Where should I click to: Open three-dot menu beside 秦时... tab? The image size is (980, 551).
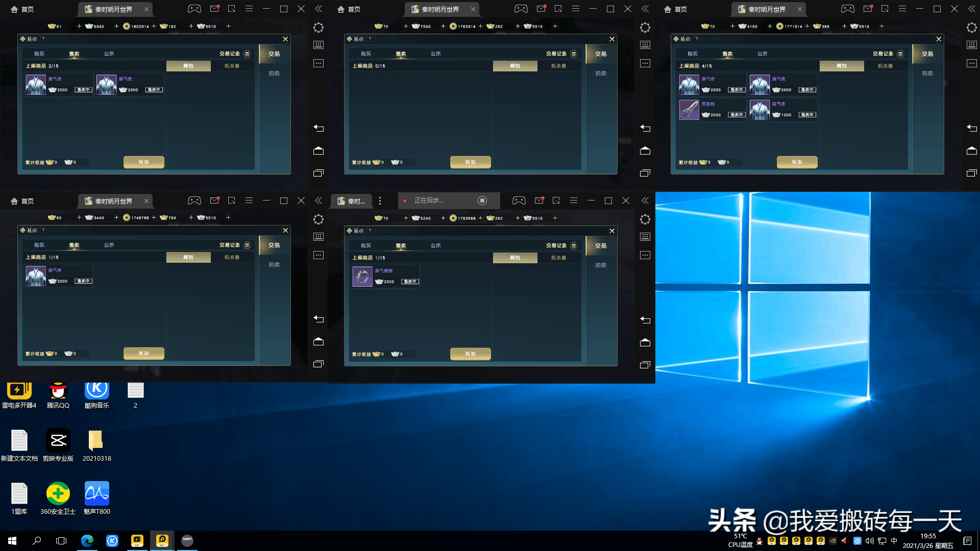point(380,201)
